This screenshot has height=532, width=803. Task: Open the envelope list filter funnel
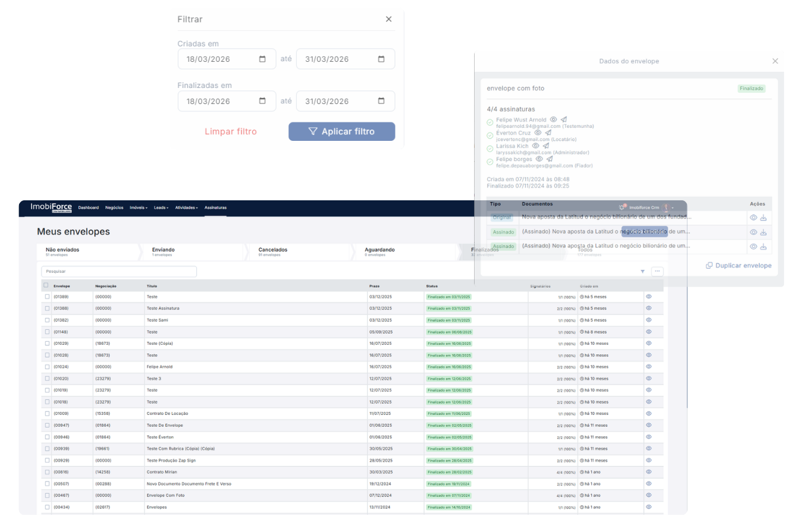point(642,272)
